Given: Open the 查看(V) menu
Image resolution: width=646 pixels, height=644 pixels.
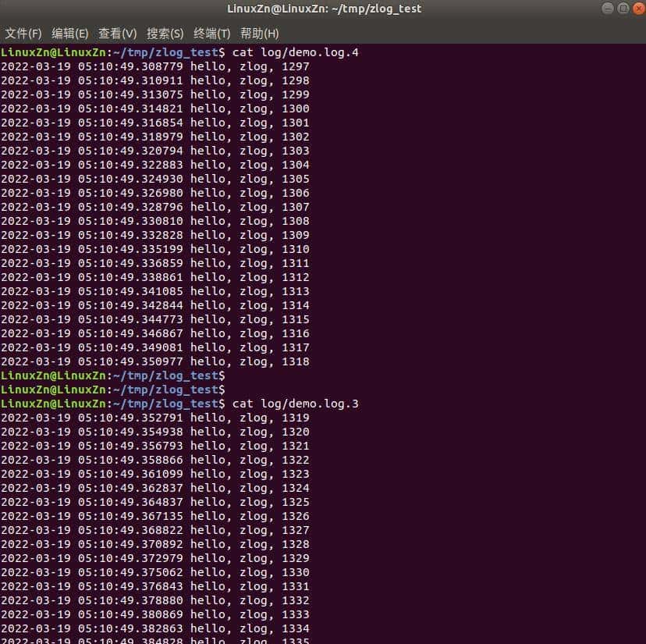Looking at the screenshot, I should [x=117, y=34].
